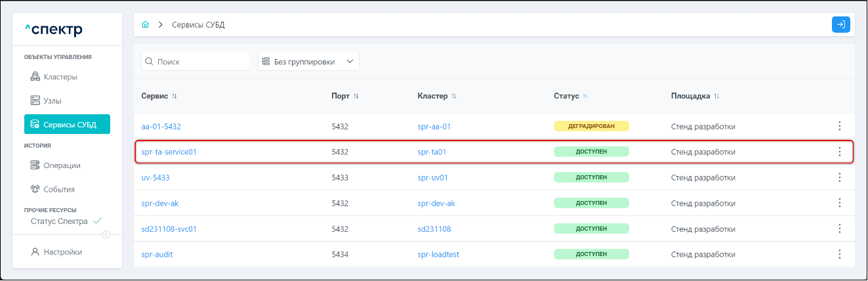The image size is (868, 281).
Task: Click the blue logout icon button
Action: tap(840, 25)
